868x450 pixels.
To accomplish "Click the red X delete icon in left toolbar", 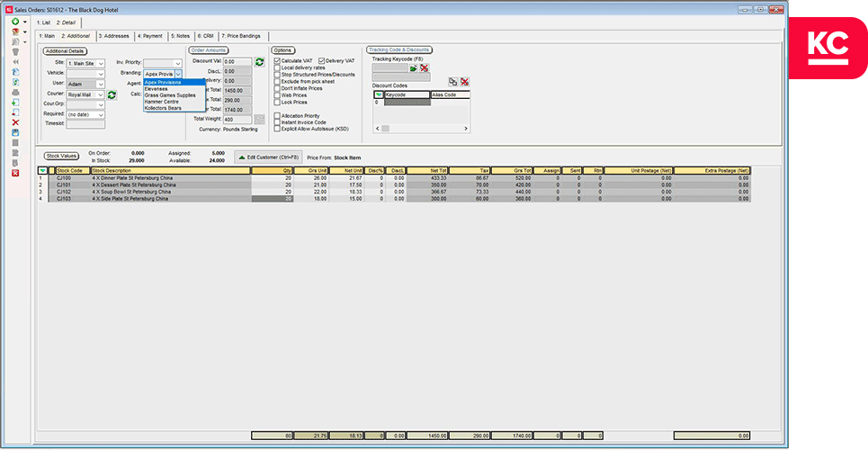I will [15, 122].
